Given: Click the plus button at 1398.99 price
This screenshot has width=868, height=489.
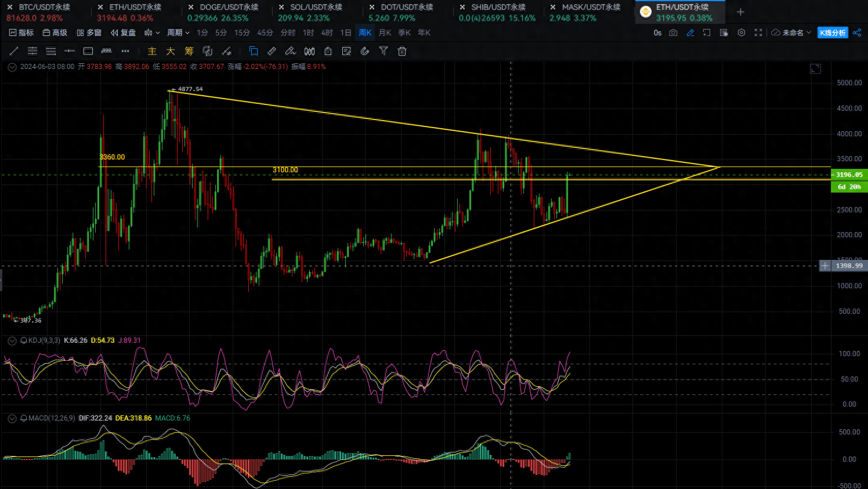Looking at the screenshot, I should [824, 266].
